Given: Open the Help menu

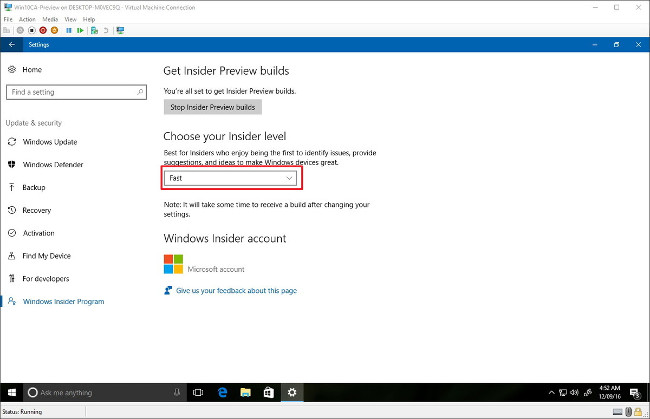Looking at the screenshot, I should tap(89, 19).
